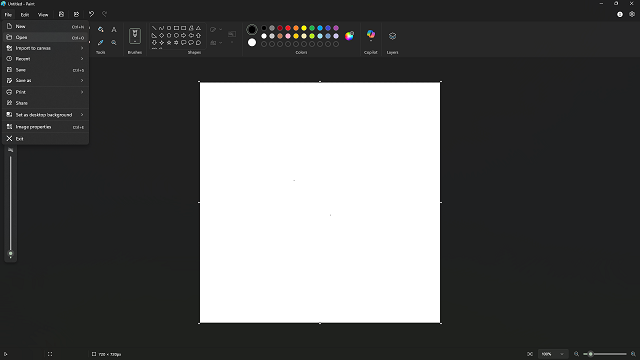640x360 pixels.
Task: Click the Redo arrow
Action: pos(104,14)
